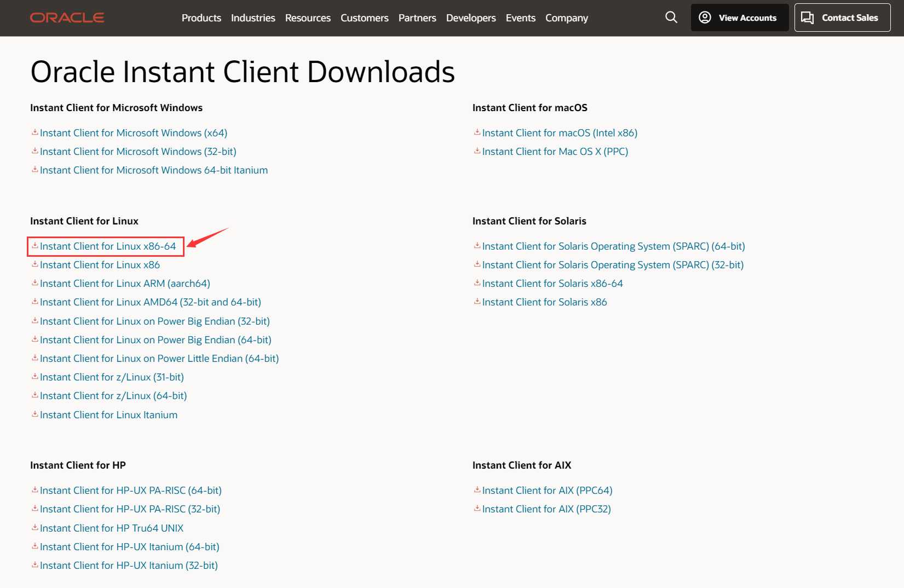Open the Company menu
904x588 pixels.
coord(567,18)
